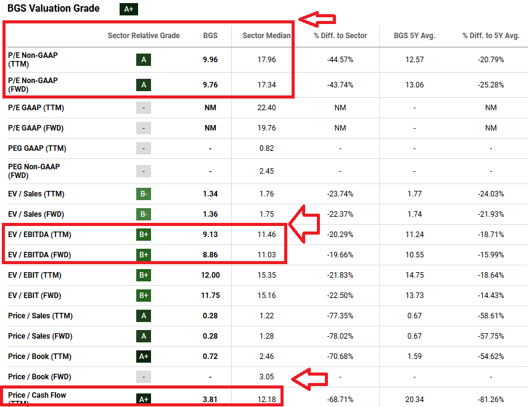This screenshot has height=407, width=532.
Task: Click the grey dash grade for PEG GAAP (TTM)
Action: tap(143, 148)
